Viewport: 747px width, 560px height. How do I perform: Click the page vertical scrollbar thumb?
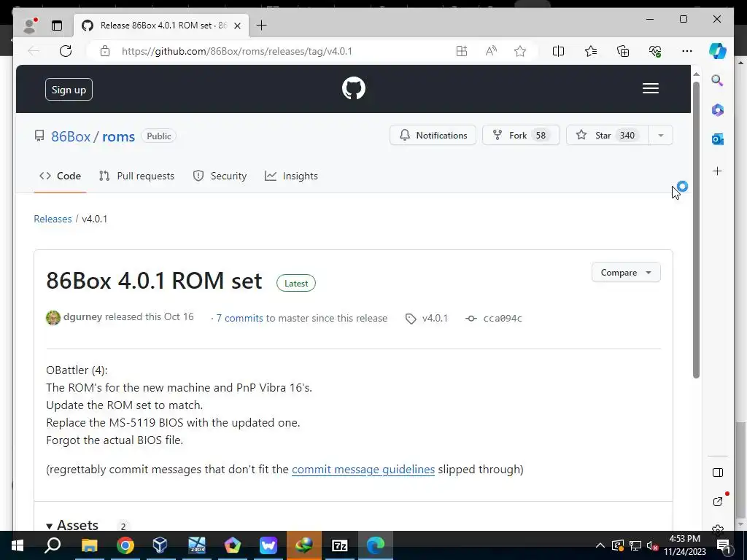coord(696,230)
